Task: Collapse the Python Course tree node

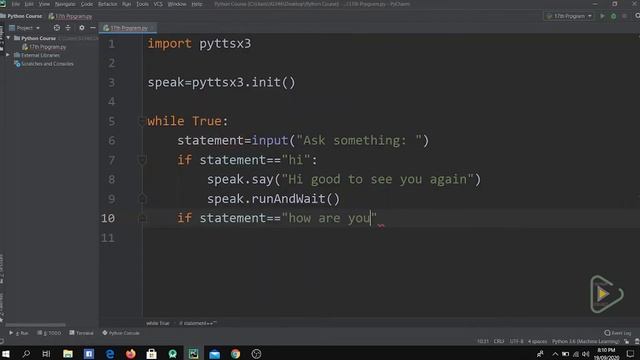Action: tap(9, 38)
